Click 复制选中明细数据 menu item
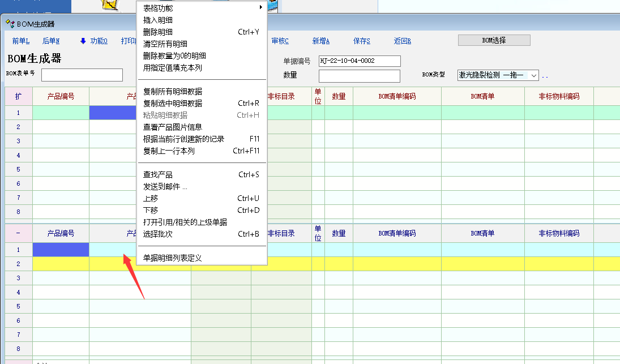Image resolution: width=620 pixels, height=364 pixels. 173,103
